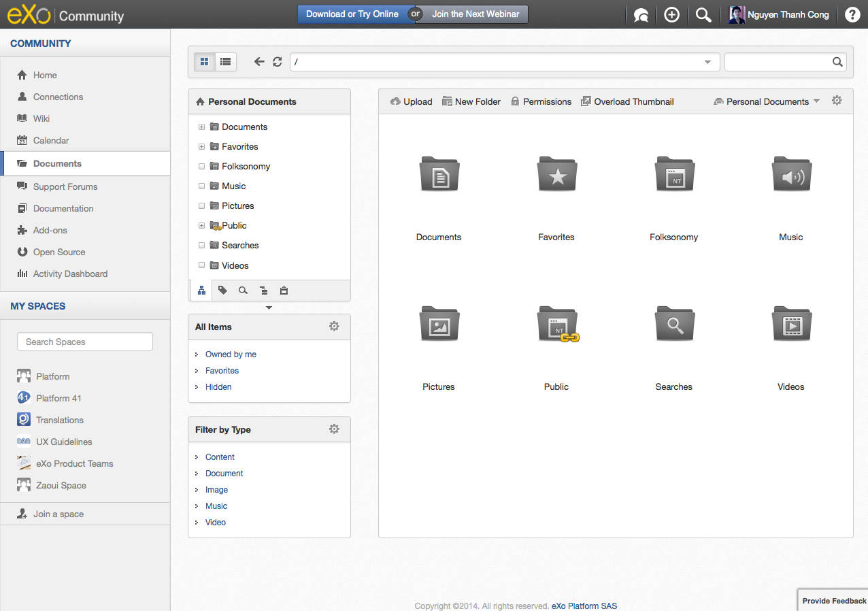Switch to list view layout

coord(225,62)
